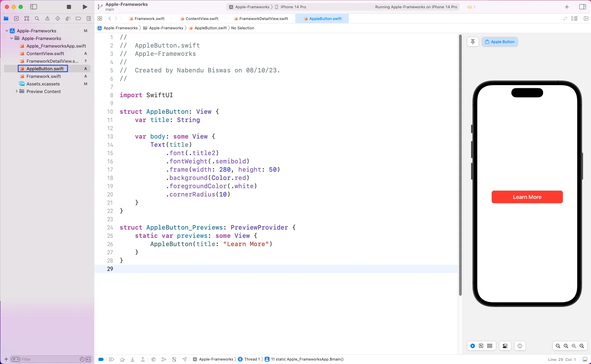591x364 pixels.
Task: Zoom out the preview canvas
Action: pyautogui.click(x=558, y=346)
